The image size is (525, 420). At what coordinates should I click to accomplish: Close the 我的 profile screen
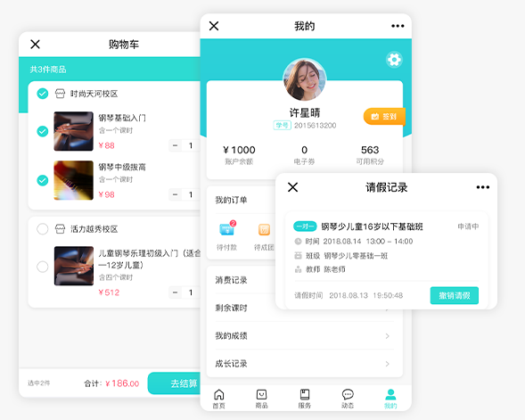click(x=214, y=26)
